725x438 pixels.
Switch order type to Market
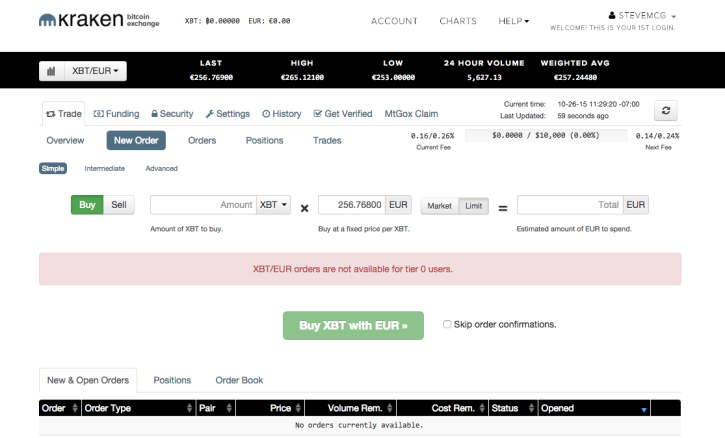click(439, 206)
